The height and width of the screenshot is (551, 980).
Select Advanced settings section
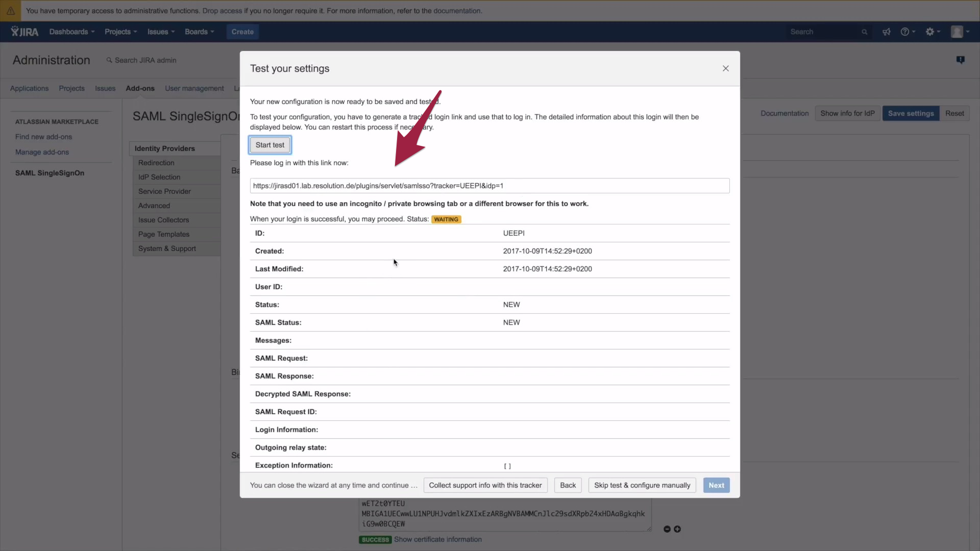click(x=177, y=206)
